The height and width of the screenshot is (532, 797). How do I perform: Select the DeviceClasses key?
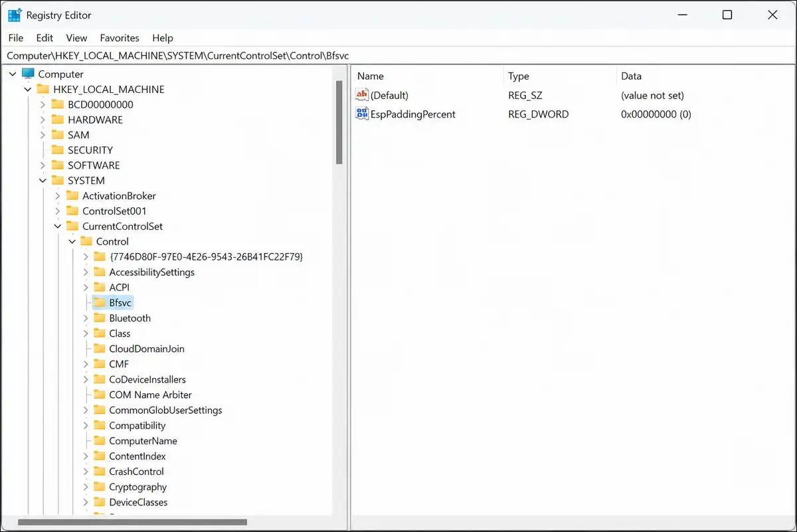[138, 502]
